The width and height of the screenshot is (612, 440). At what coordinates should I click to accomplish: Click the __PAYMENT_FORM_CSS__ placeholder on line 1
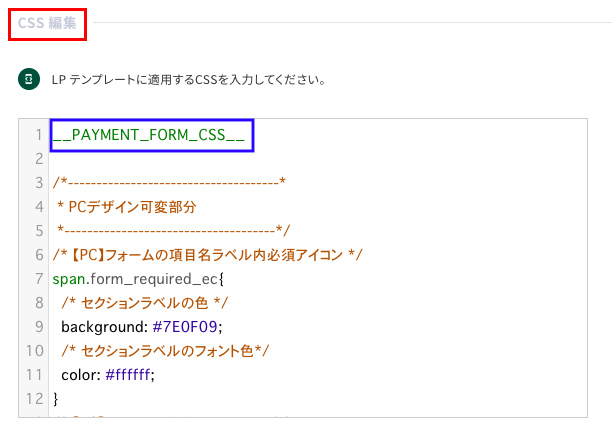click(149, 135)
